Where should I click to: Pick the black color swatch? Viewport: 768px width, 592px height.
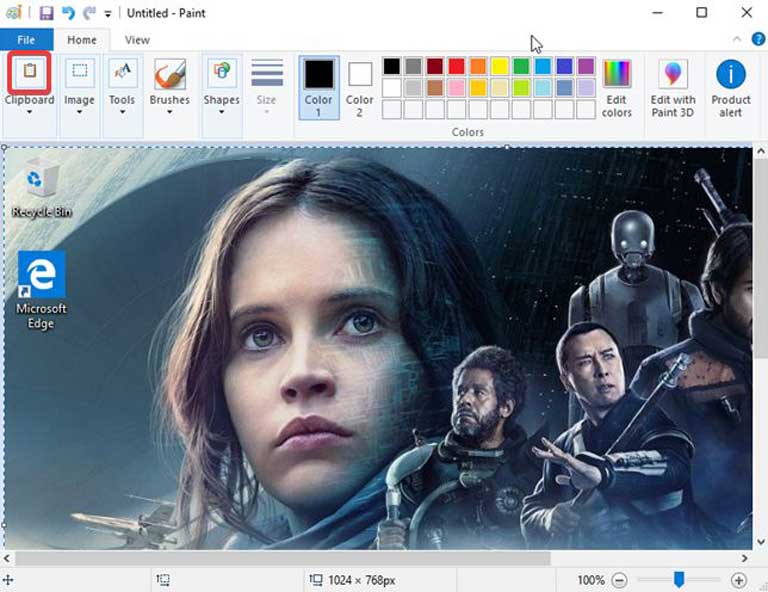[392, 66]
